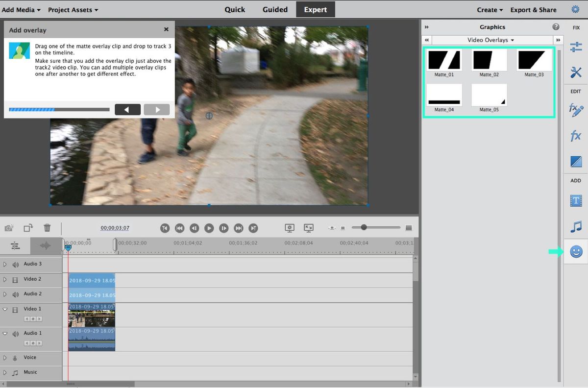Open the Adjust panel under FIX

(575, 47)
